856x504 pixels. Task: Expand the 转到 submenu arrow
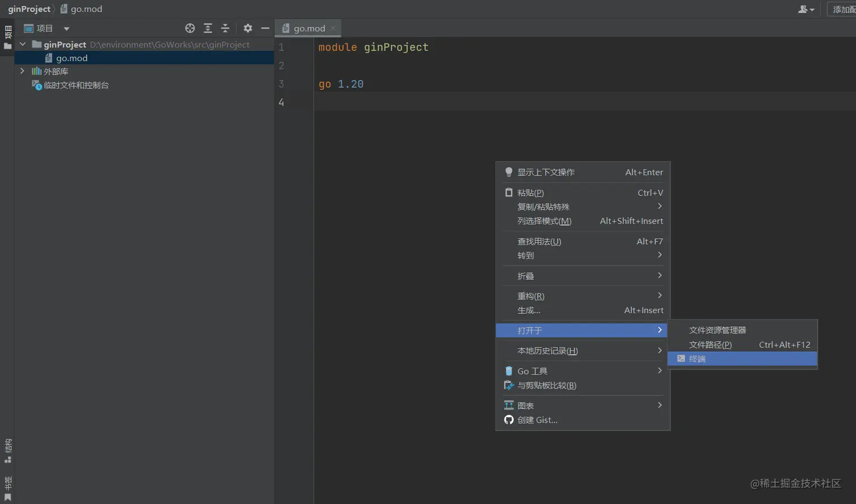[x=660, y=255]
